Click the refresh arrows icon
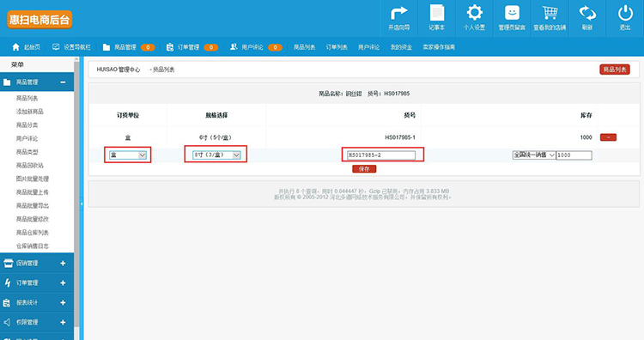 tap(587, 13)
